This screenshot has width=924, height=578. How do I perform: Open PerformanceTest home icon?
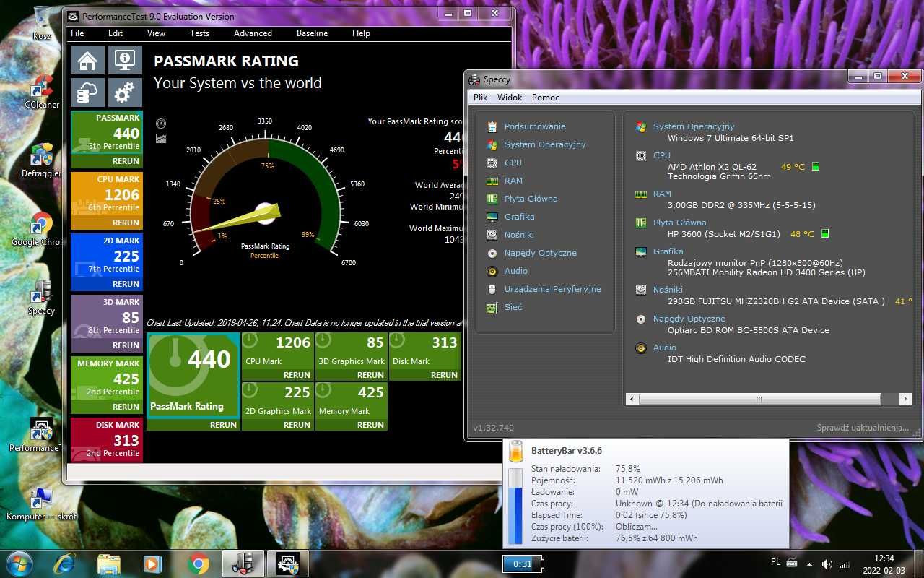(87, 60)
